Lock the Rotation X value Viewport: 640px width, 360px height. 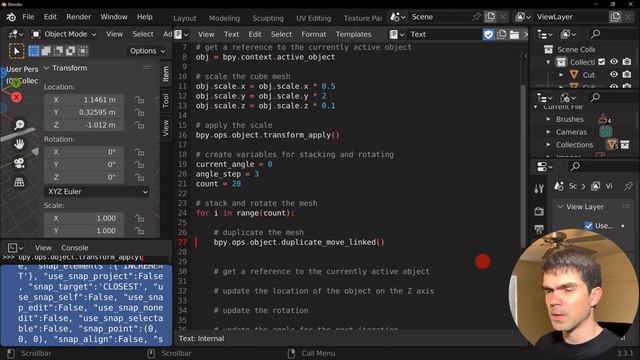(139, 152)
